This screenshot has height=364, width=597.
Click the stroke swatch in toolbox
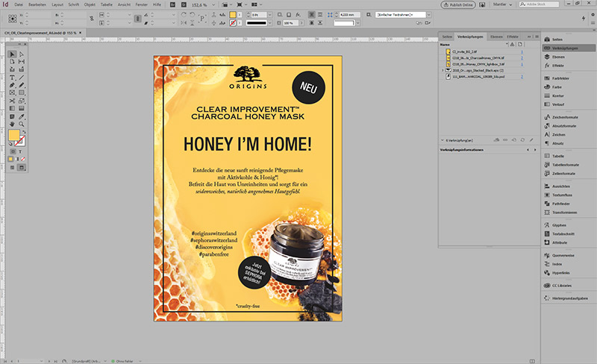pos(20,141)
